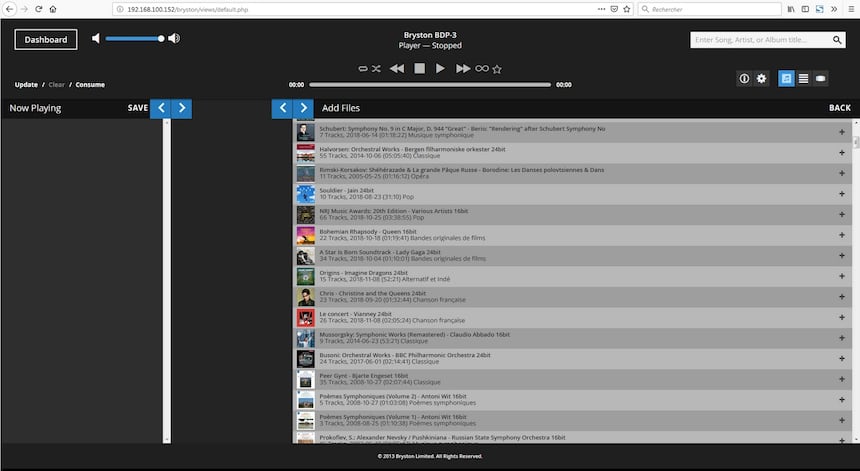The width and height of the screenshot is (860, 471).
Task: Click Update library link
Action: click(x=26, y=84)
